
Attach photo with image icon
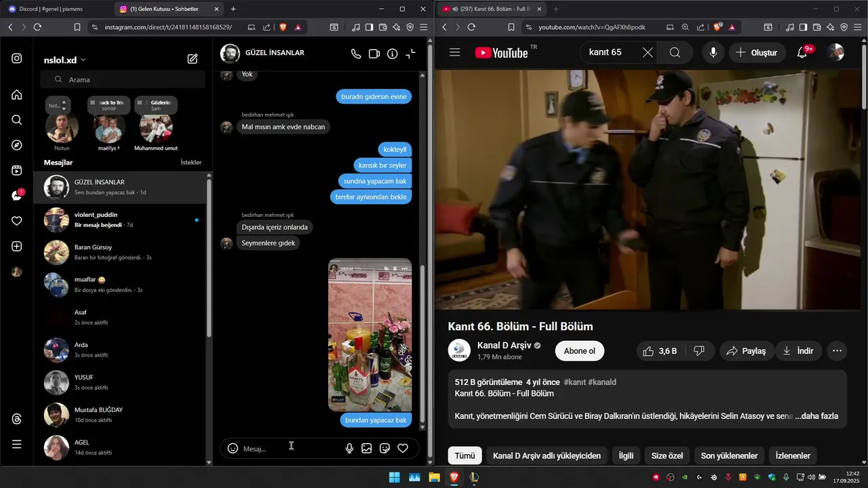pyautogui.click(x=367, y=448)
